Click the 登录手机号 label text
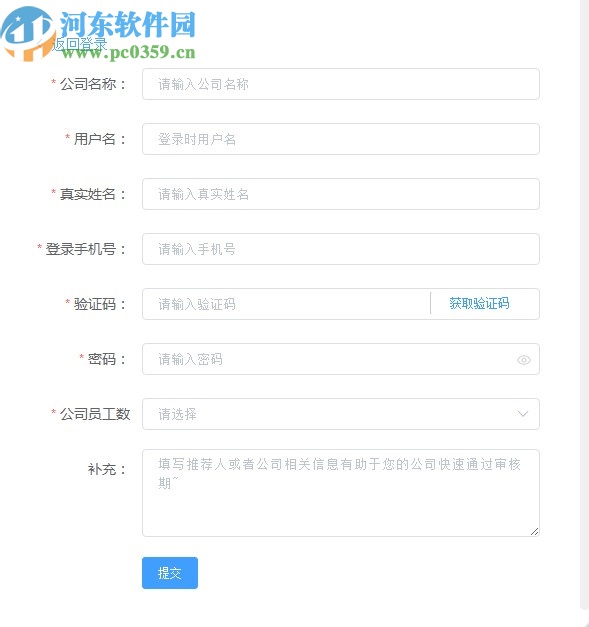The height and width of the screenshot is (627, 589). point(82,249)
